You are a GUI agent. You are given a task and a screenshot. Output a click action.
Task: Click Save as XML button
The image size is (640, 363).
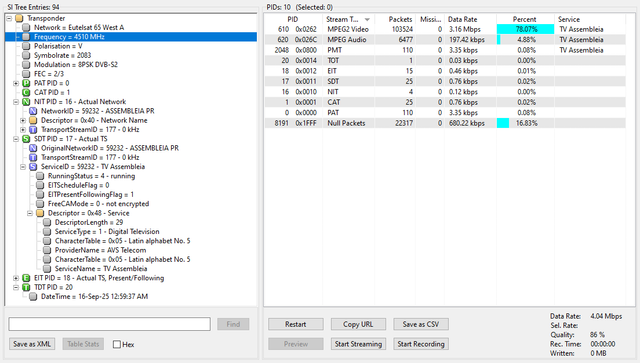(x=32, y=344)
